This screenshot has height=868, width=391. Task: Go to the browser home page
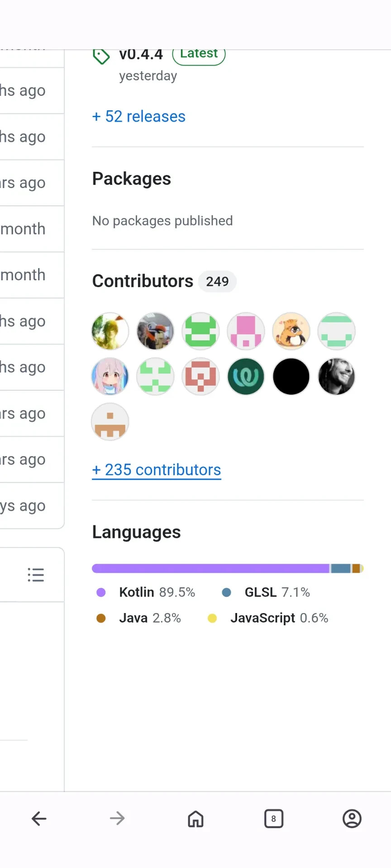click(195, 818)
